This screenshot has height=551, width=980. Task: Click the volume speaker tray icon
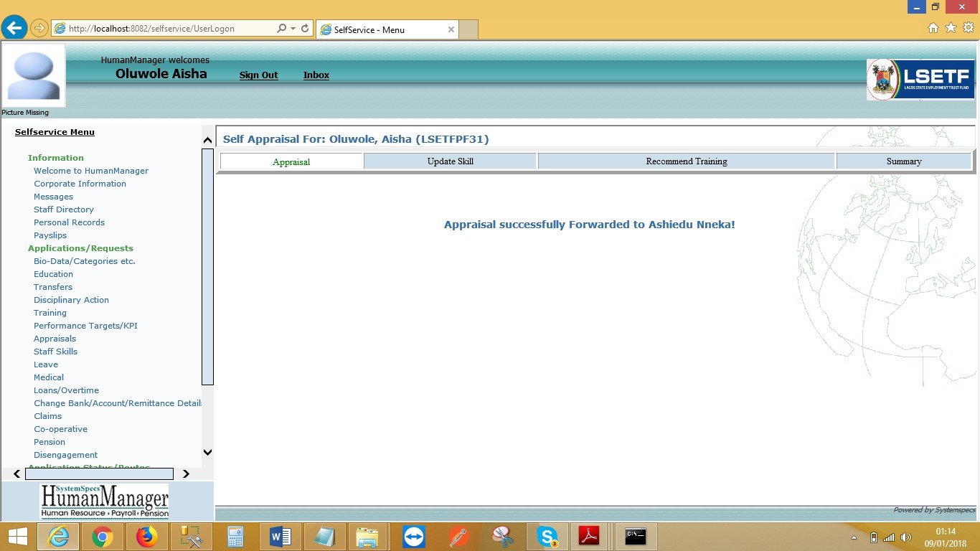coord(906,537)
